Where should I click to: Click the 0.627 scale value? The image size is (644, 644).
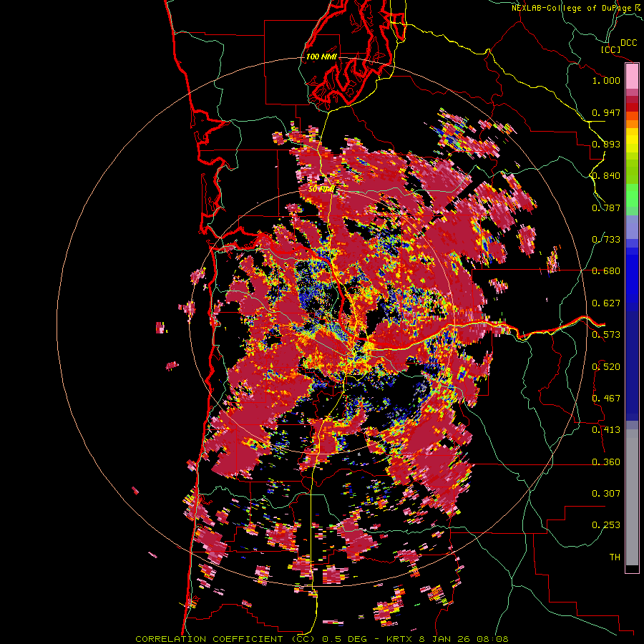click(x=606, y=303)
